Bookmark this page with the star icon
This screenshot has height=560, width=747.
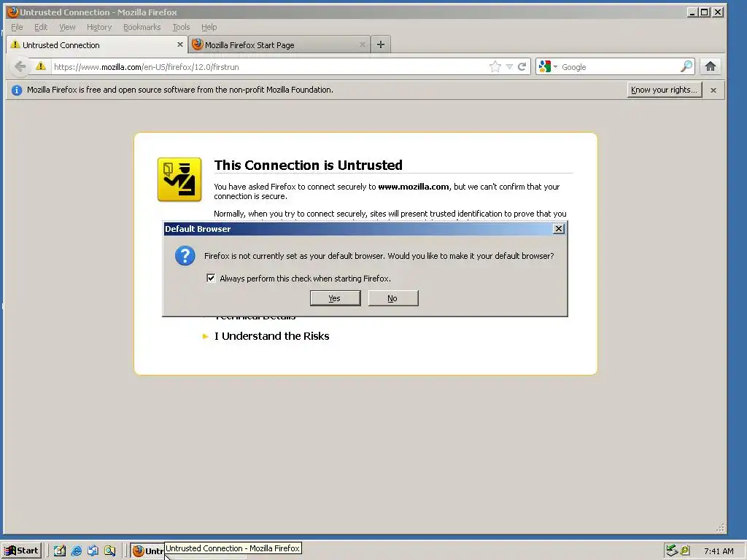coord(495,66)
